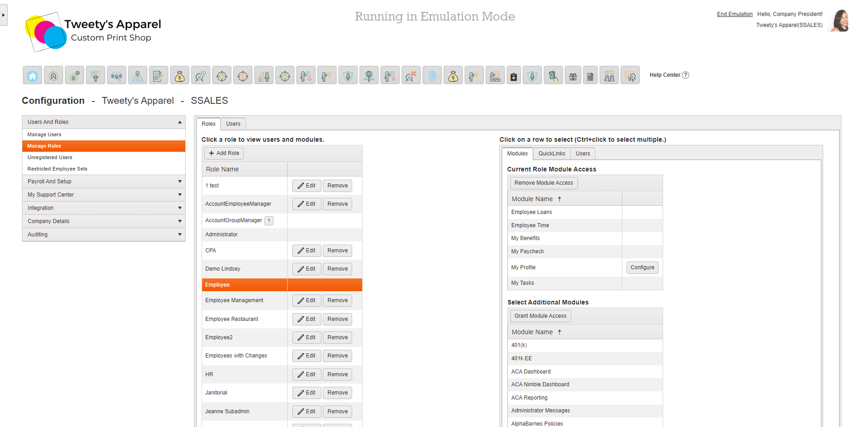Click Edit for the CPA role
The width and height of the screenshot is (868, 427).
point(306,251)
